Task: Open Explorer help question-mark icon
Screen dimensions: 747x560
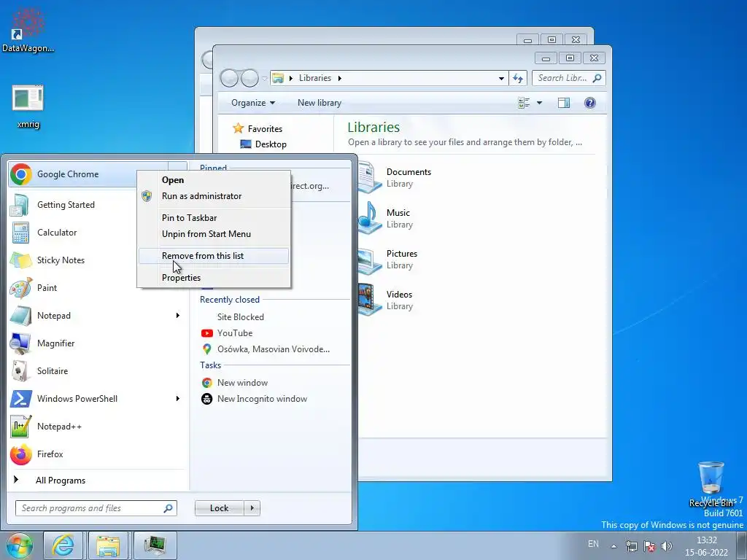Action: tap(589, 103)
